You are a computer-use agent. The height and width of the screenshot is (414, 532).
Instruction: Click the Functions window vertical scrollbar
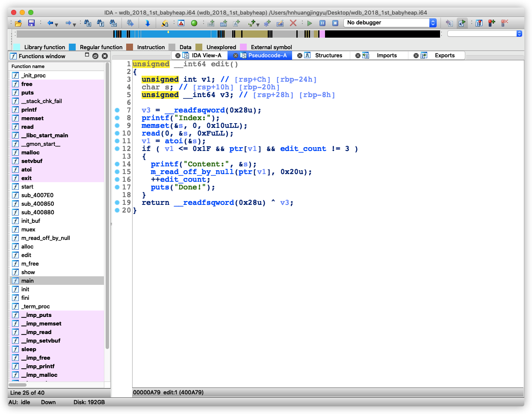(x=107, y=205)
